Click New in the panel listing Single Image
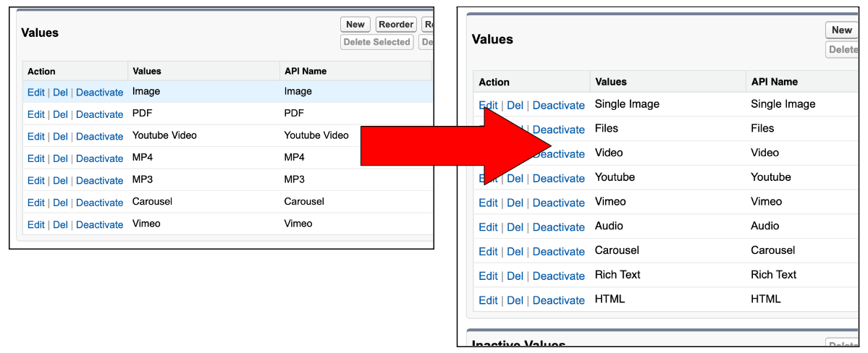Image resolution: width=868 pixels, height=353 pixels. [x=841, y=30]
